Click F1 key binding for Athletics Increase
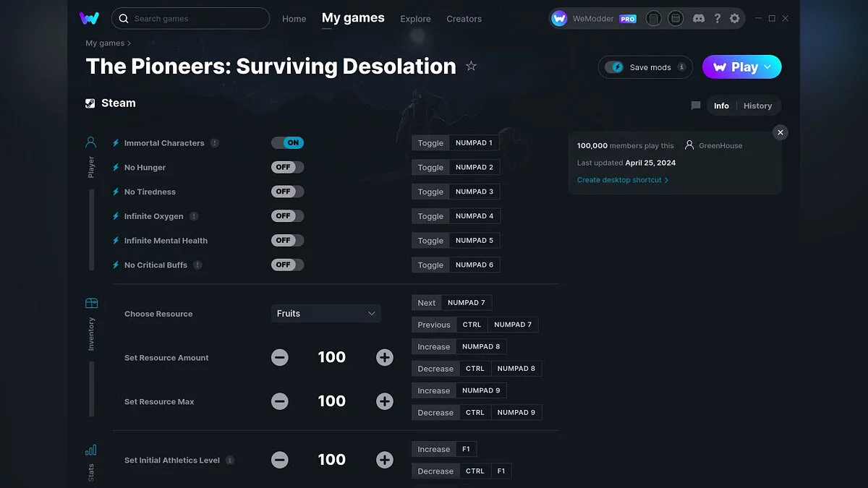The image size is (868, 488). click(466, 450)
